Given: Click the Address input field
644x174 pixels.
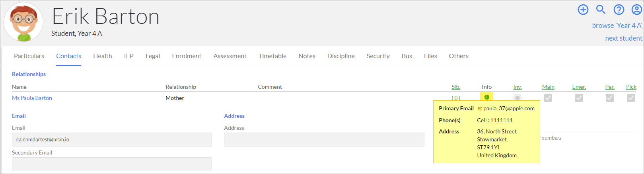Looking at the screenshot, I should pos(324,139).
